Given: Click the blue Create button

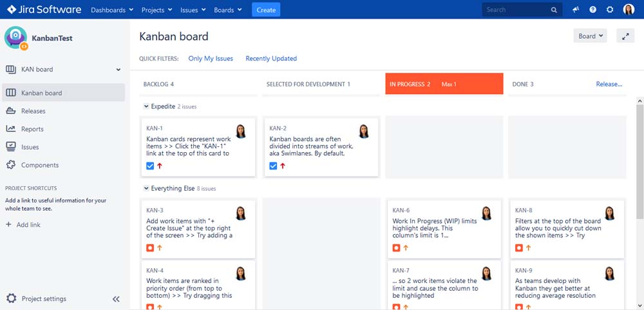Looking at the screenshot, I should click(x=266, y=10).
